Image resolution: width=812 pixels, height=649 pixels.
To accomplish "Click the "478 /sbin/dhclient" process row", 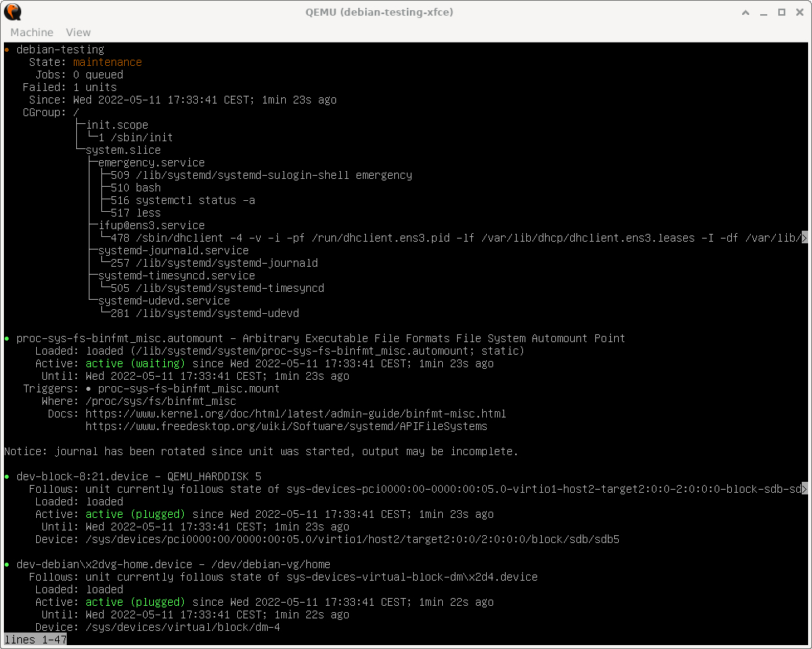I will (x=455, y=238).
